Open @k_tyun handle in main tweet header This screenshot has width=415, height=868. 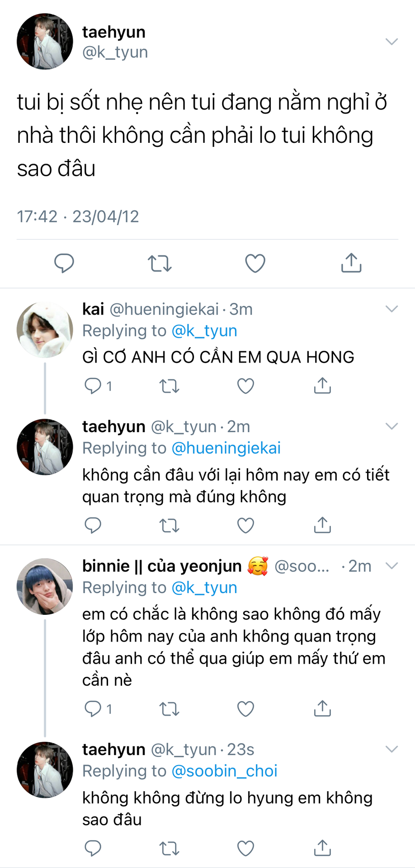click(115, 52)
